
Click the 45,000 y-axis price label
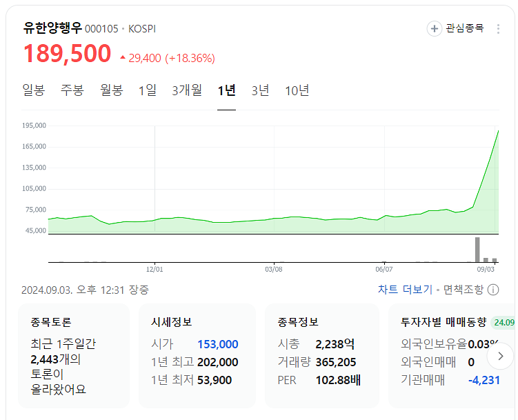coord(36,231)
